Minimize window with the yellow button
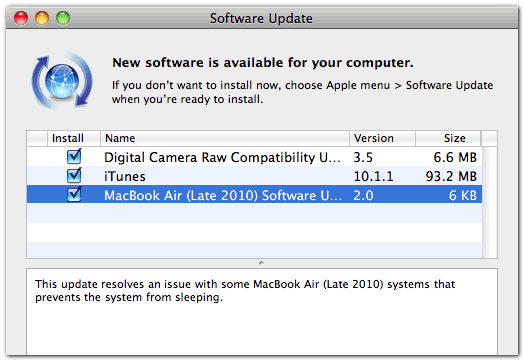Screen dimensions: 524x361 pyautogui.click(x=42, y=18)
